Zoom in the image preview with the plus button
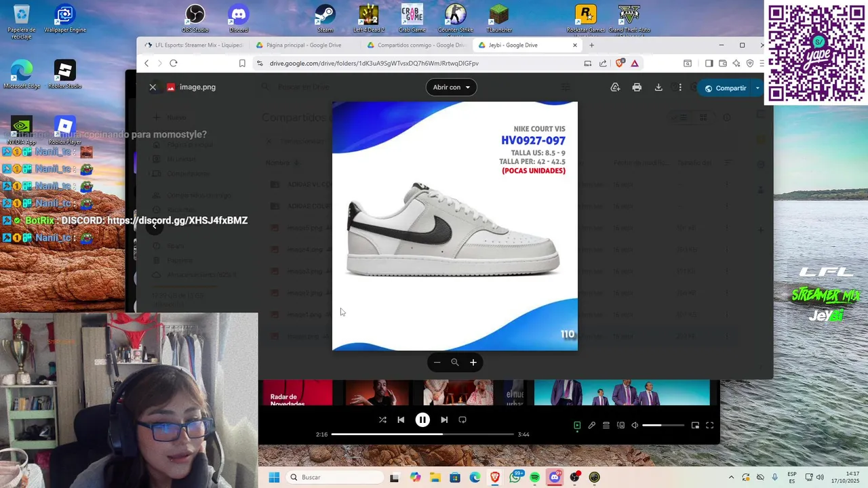The image size is (868, 488). tap(473, 363)
